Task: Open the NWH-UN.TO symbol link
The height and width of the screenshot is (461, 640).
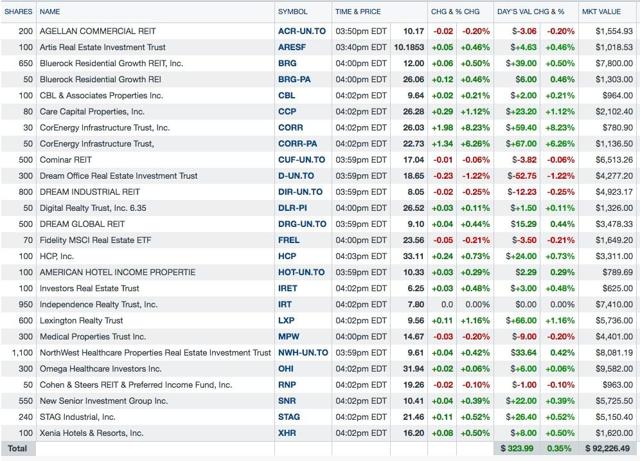Action: pos(303,353)
